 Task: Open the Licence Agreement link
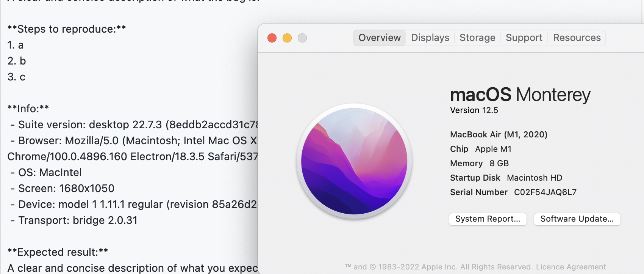coord(571,267)
